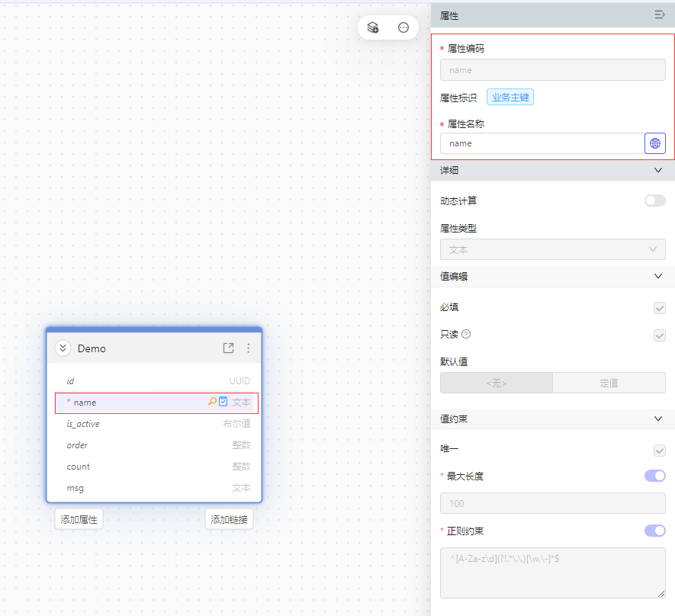Open Demo entity in external view icon
This screenshot has height=616, width=675.
tap(228, 348)
